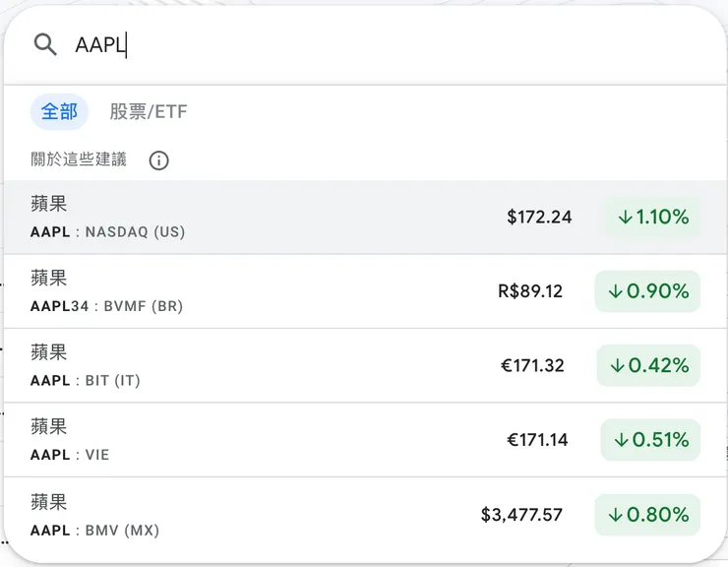This screenshot has height=567, width=728.
Task: Click the $172.24 price value
Action: pos(539,218)
